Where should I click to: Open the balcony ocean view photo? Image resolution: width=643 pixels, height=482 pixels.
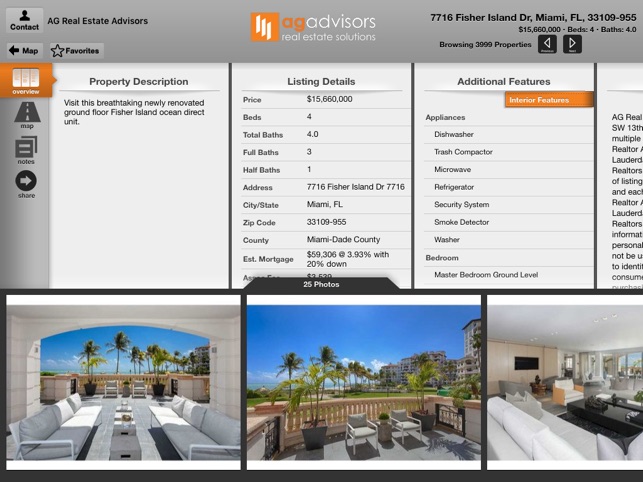364,382
